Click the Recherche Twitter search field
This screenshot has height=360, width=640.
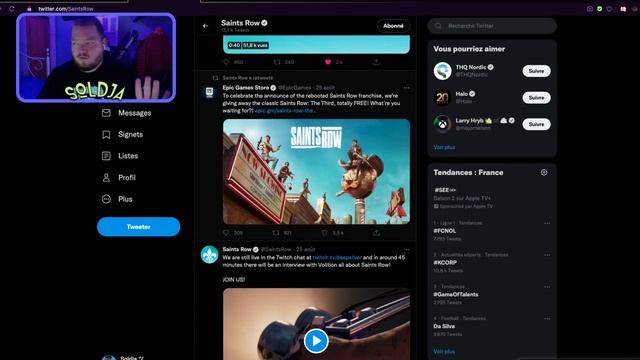pos(492,26)
